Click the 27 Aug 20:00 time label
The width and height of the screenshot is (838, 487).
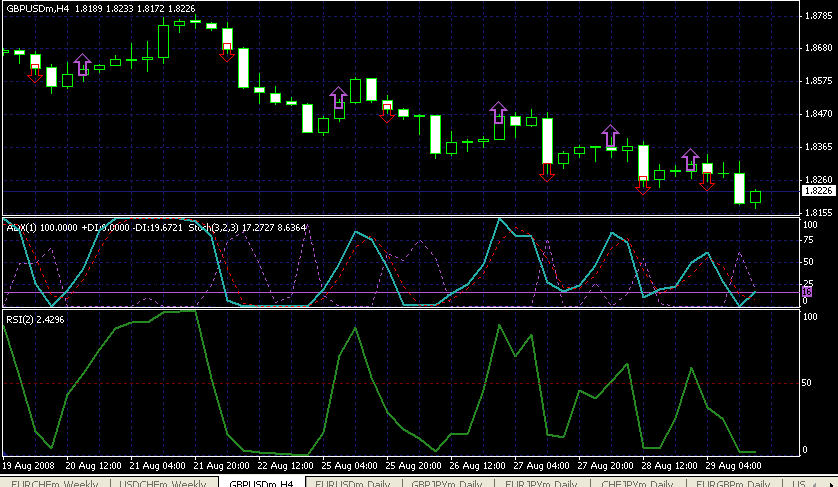[606, 465]
